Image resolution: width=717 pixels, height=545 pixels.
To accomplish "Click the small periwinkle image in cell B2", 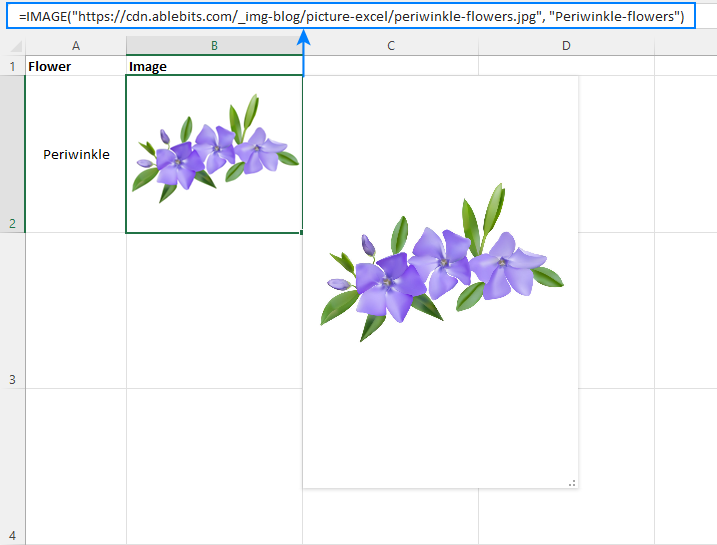I will 215,149.
